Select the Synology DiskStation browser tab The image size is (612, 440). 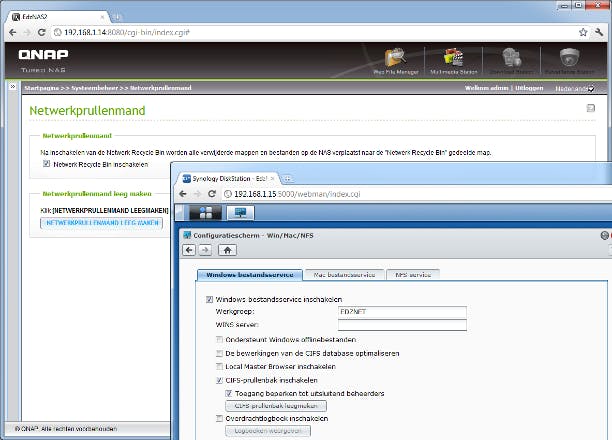click(228, 179)
